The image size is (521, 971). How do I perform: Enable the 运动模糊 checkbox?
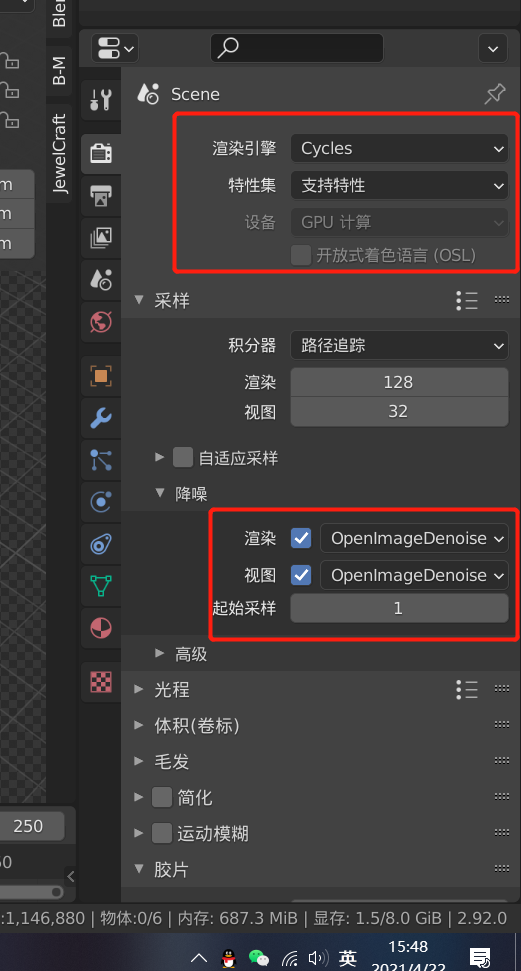point(162,833)
